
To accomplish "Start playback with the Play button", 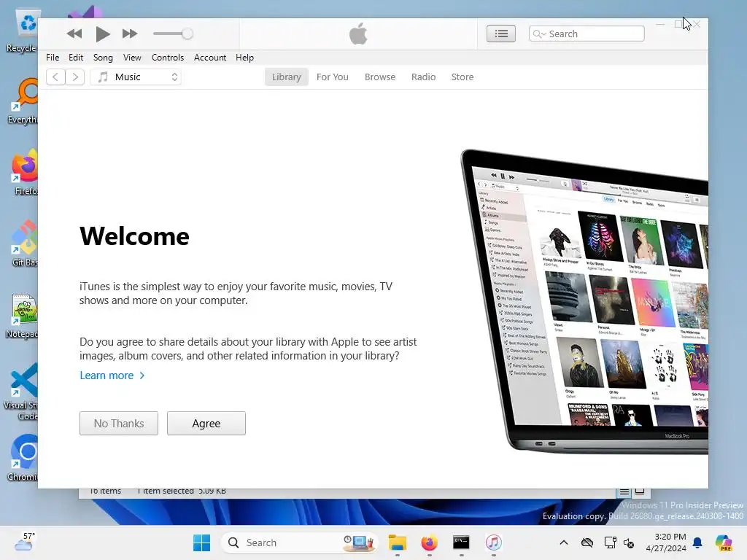I will 102,34.
